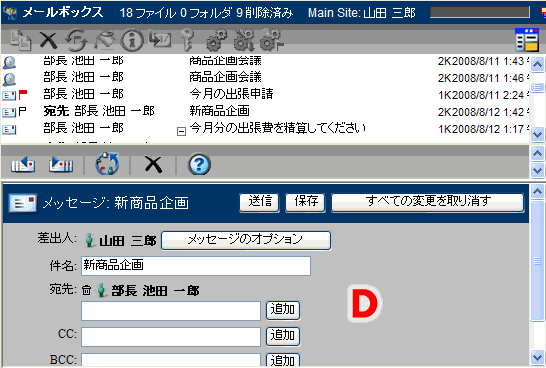Click the 件名 subject input field
546x368 pixels.
tap(196, 266)
